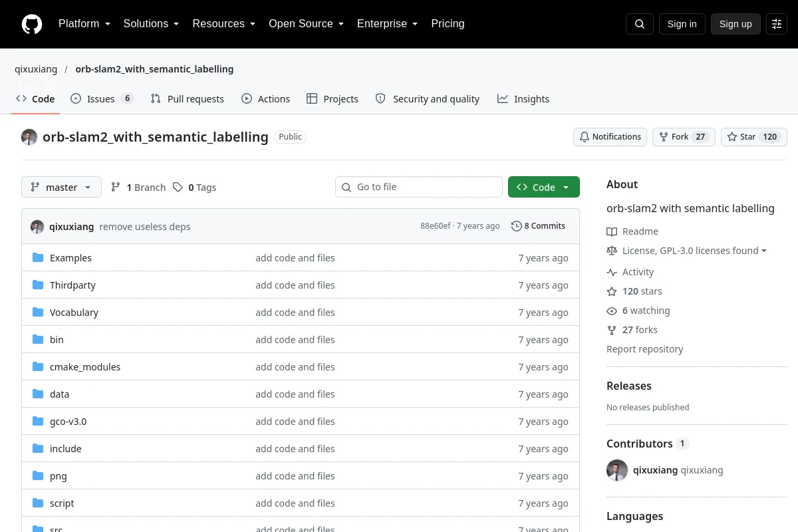This screenshot has height=532, width=798.
Task: Switch to the Security and quality tab
Action: tap(428, 99)
